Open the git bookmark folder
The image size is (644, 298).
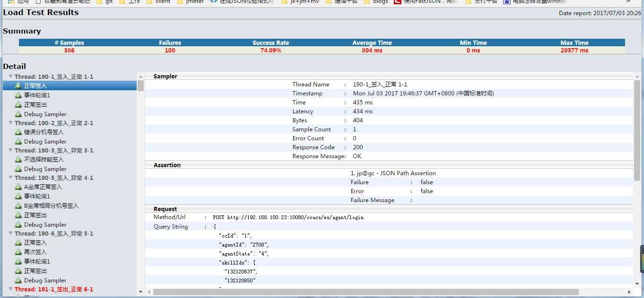tap(104, 2)
